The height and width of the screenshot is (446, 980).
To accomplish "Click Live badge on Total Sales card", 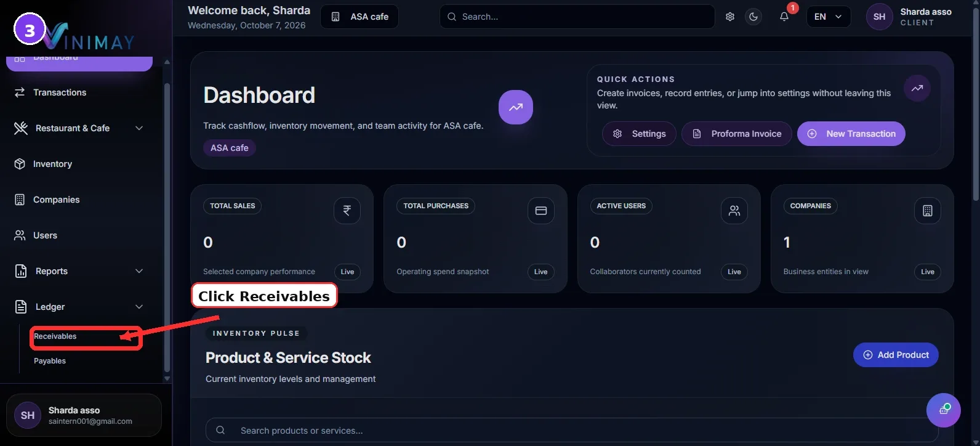I will pyautogui.click(x=348, y=272).
